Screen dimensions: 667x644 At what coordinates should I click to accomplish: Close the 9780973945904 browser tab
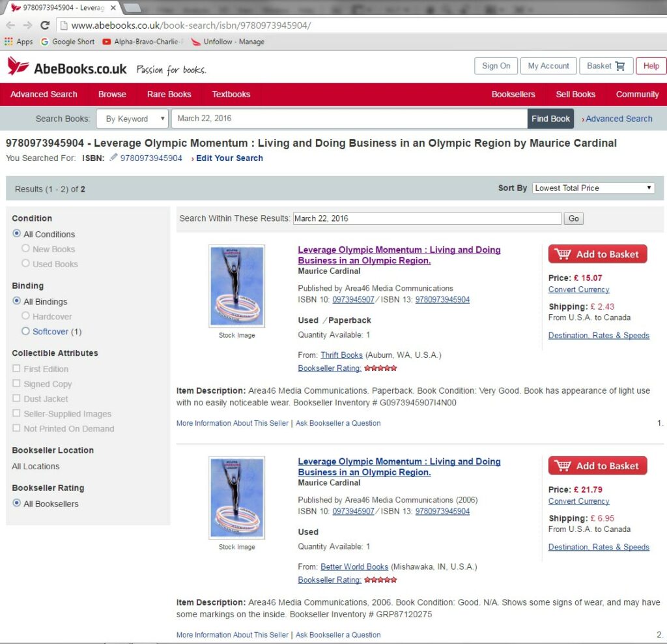(113, 8)
